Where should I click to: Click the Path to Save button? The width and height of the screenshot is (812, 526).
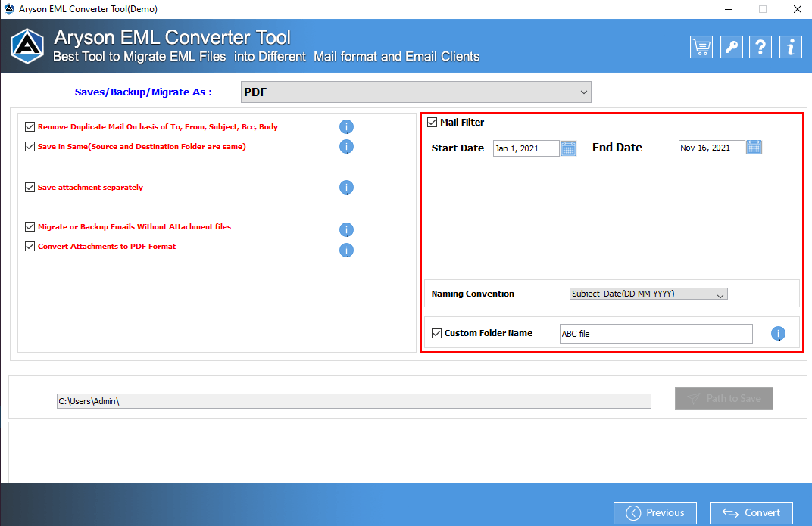point(724,399)
